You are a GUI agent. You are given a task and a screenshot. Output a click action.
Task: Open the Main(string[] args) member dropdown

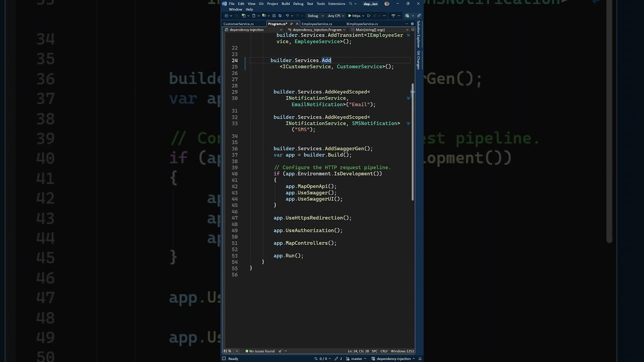coord(380,30)
